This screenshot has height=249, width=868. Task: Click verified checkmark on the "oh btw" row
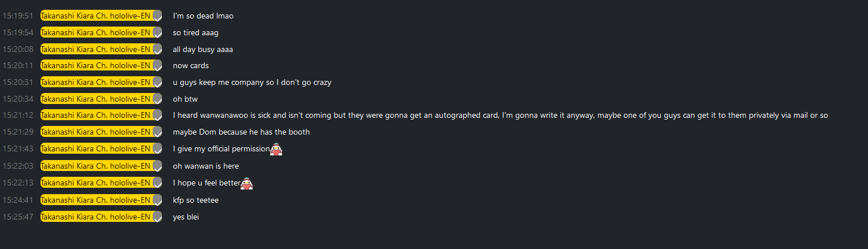[157, 99]
